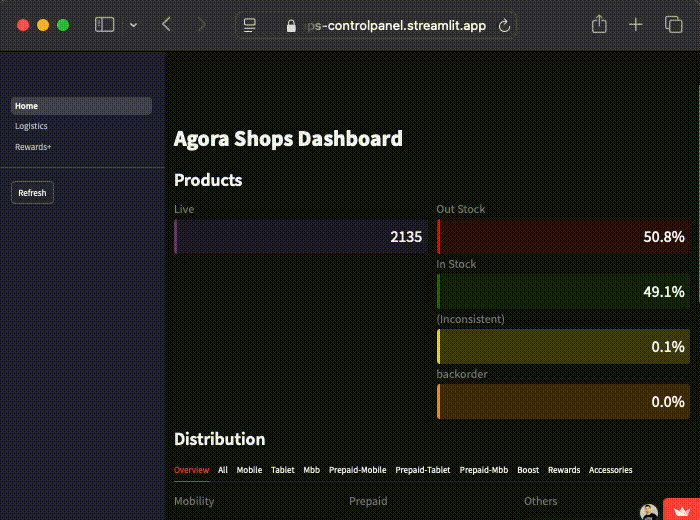This screenshot has height=520, width=700.
Task: Click the Inconsistent 0.1% bar
Action: click(x=563, y=346)
